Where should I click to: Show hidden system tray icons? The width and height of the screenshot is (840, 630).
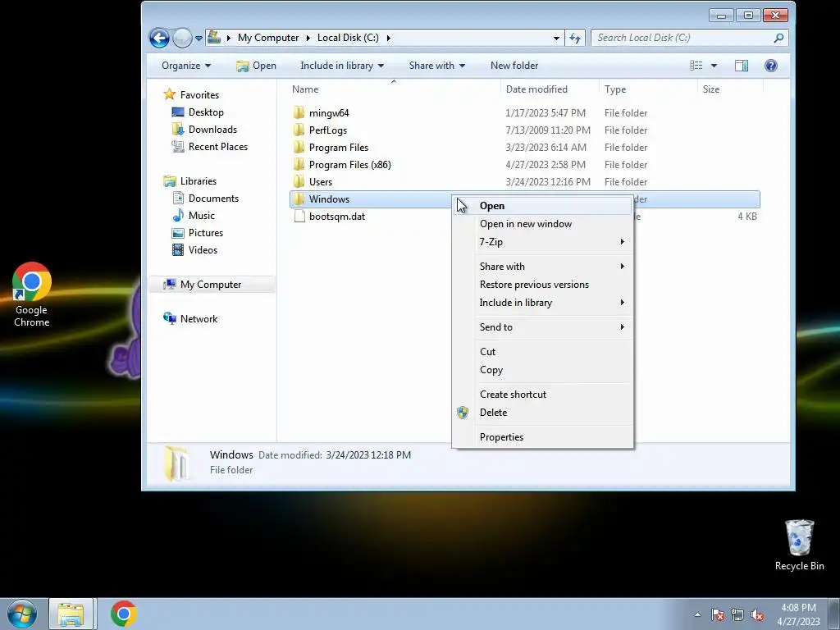click(697, 614)
